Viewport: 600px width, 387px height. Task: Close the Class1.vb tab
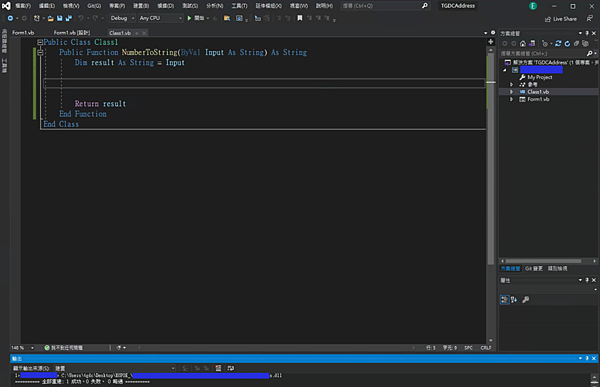(x=144, y=33)
